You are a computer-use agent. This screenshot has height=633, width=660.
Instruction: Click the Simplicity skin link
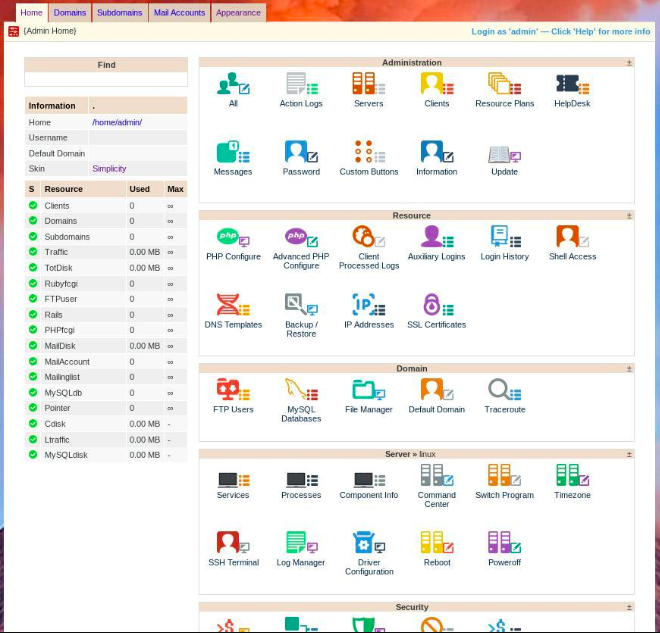click(109, 169)
